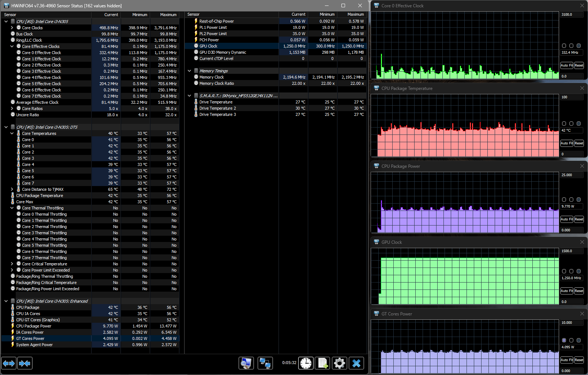Close sensor window with blue X icon
588x375 pixels.
[x=356, y=363]
